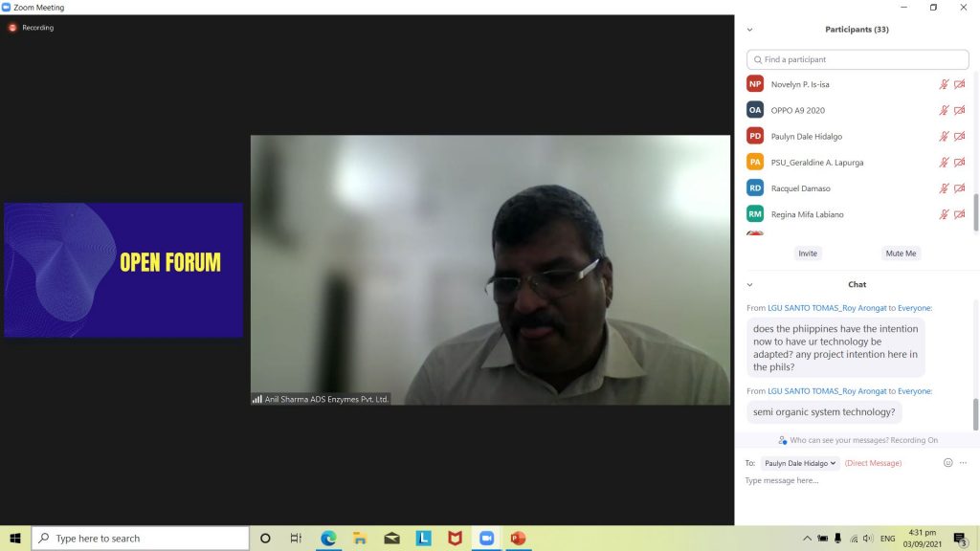980x551 pixels.
Task: Click the OPEN FORUM shared slide thumbnail
Action: [123, 270]
